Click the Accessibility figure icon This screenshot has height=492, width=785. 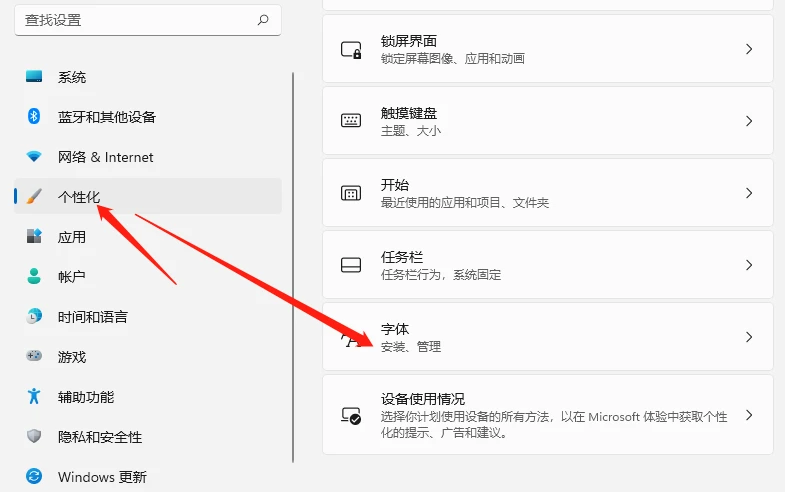tap(34, 397)
